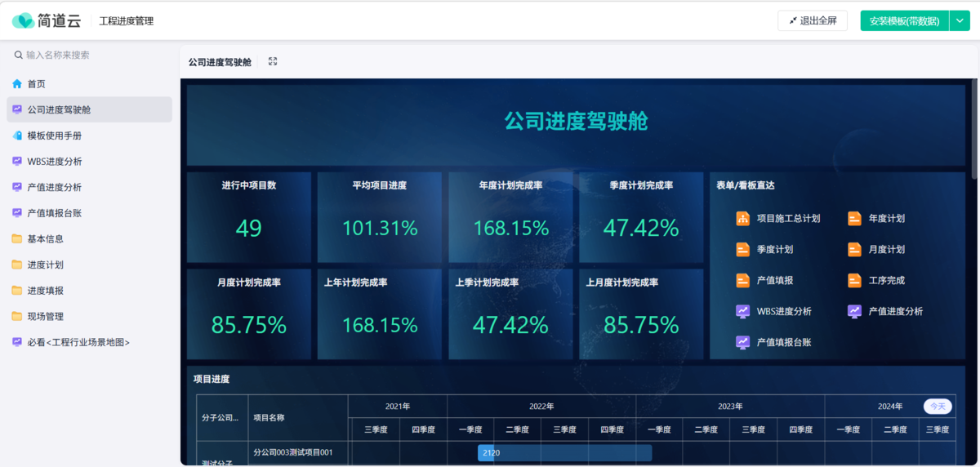Open WBS进度分析 sidebar entry
This screenshot has height=467, width=980.
(x=90, y=162)
